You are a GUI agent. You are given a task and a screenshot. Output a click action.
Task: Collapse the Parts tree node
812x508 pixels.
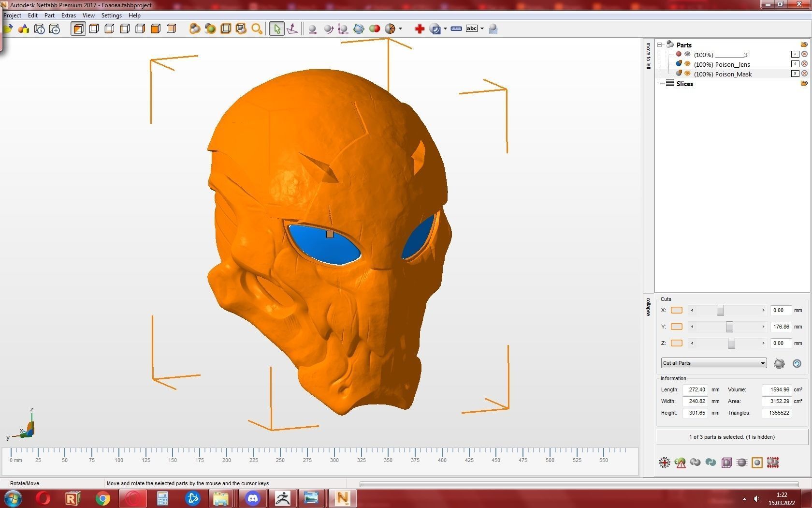(x=659, y=45)
